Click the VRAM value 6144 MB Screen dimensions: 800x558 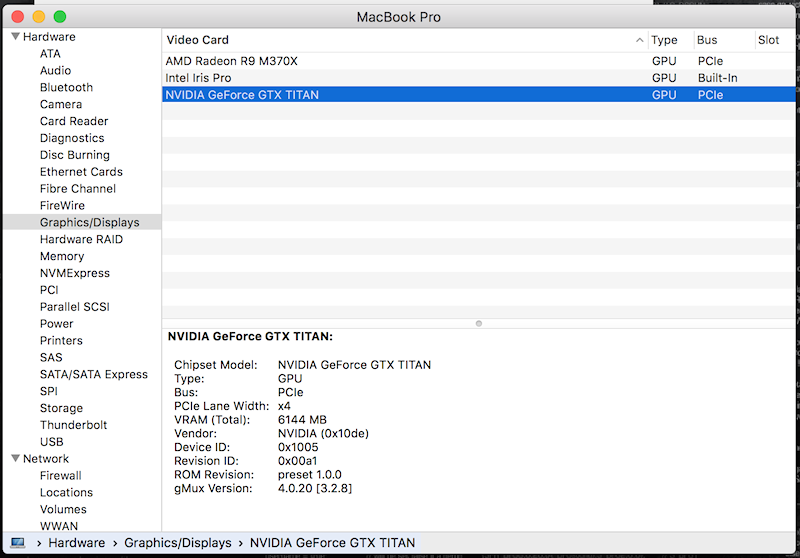pos(302,420)
